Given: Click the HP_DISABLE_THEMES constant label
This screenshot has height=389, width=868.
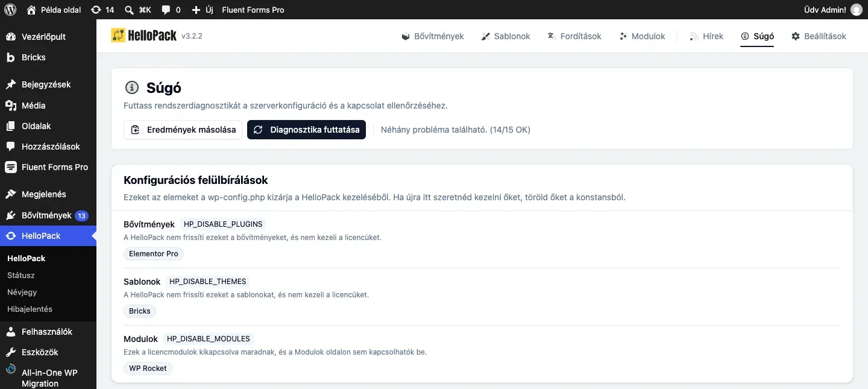Looking at the screenshot, I should (x=208, y=282).
